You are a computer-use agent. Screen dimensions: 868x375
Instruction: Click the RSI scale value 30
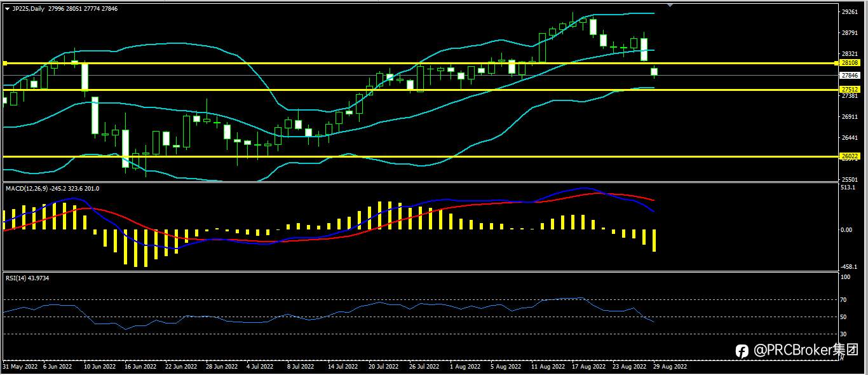(844, 334)
